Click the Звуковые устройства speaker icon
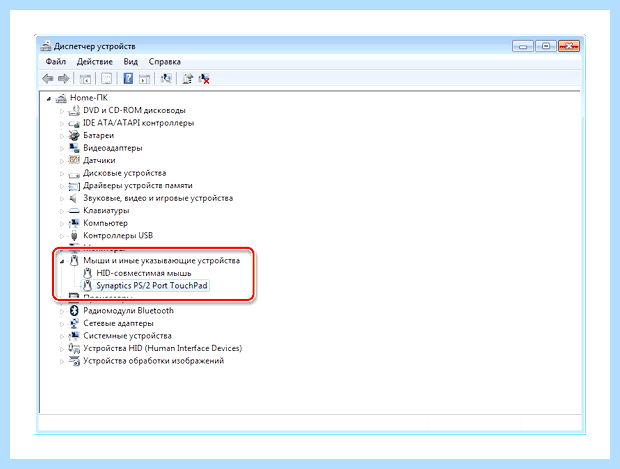 73,198
